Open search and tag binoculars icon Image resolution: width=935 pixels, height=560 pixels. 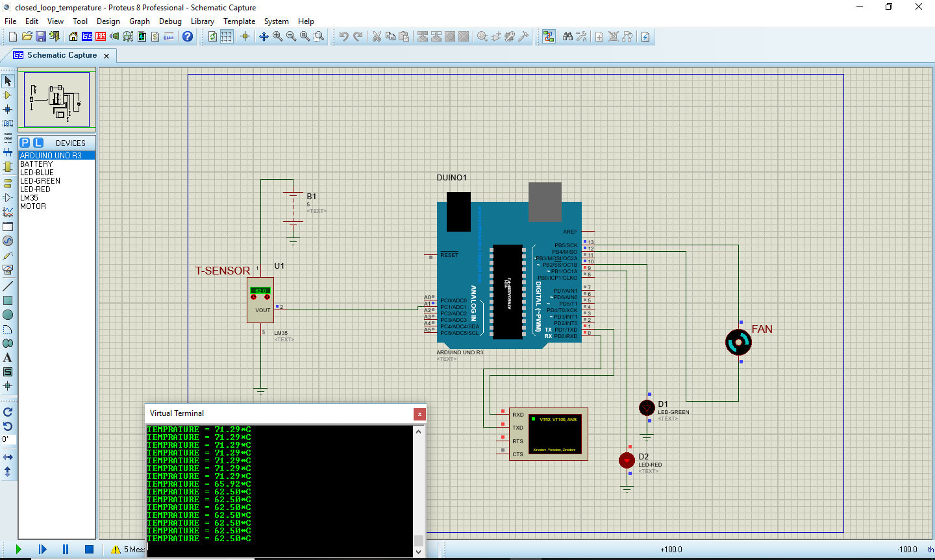567,36
